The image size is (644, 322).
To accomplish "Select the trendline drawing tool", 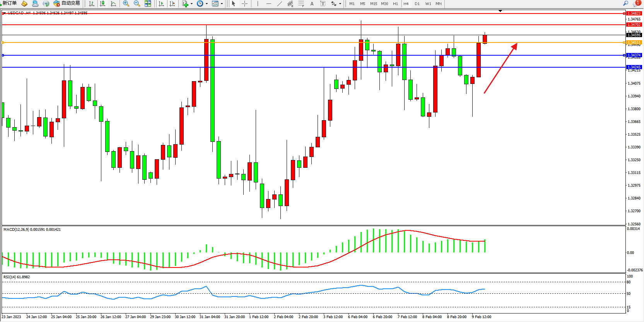I will (x=279, y=4).
